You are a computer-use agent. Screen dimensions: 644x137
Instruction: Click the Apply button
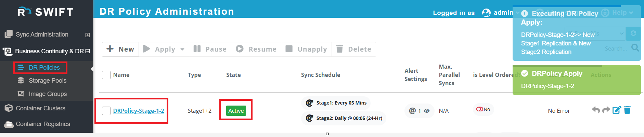tap(159, 49)
